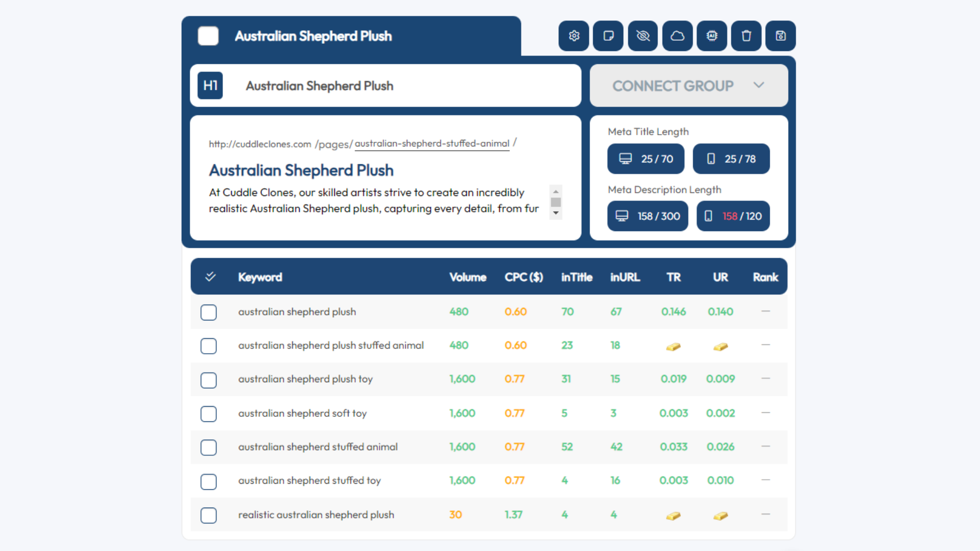Click the AI assist icon
Screen dimensions: 980x551
pyautogui.click(x=712, y=36)
